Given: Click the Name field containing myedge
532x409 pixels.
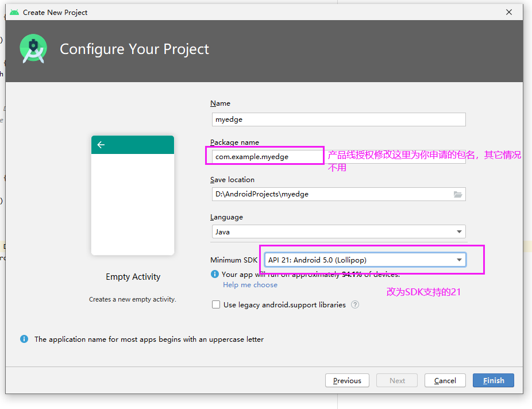Looking at the screenshot, I should click(x=338, y=119).
